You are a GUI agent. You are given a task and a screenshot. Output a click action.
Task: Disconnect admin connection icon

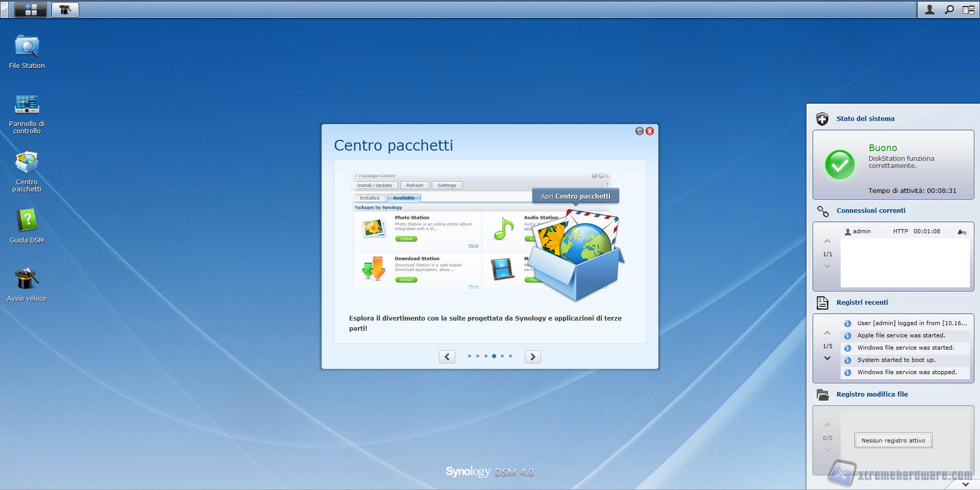tap(962, 232)
